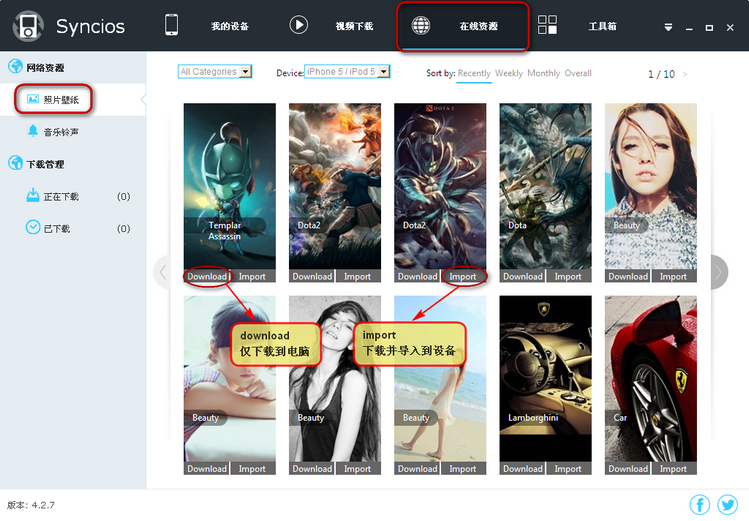The image size is (749, 521).
Task: Click the Syncios iPod logo icon
Action: click(x=28, y=26)
